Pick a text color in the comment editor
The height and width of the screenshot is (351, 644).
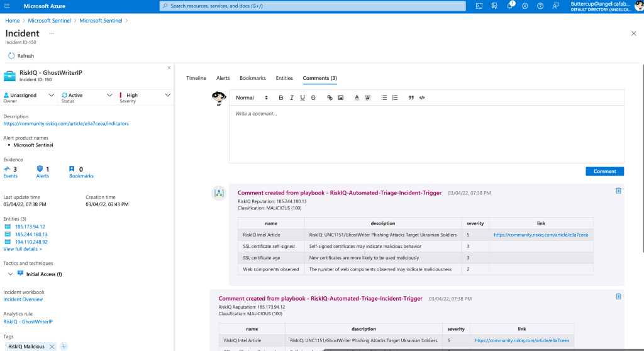point(357,97)
